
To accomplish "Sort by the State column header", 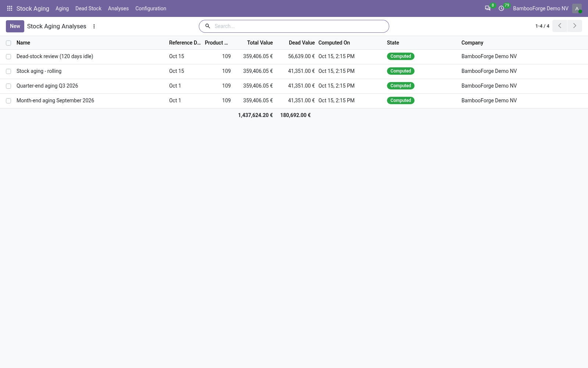I will coord(393,43).
